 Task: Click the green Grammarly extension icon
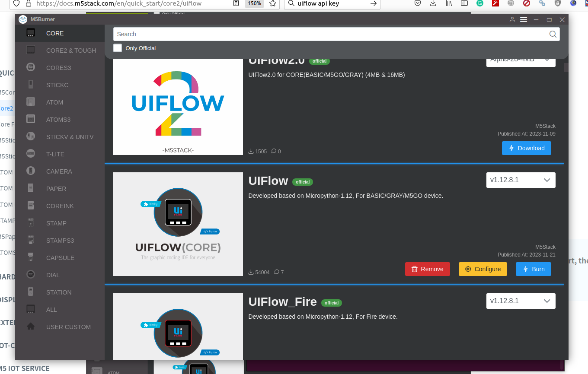(x=480, y=3)
